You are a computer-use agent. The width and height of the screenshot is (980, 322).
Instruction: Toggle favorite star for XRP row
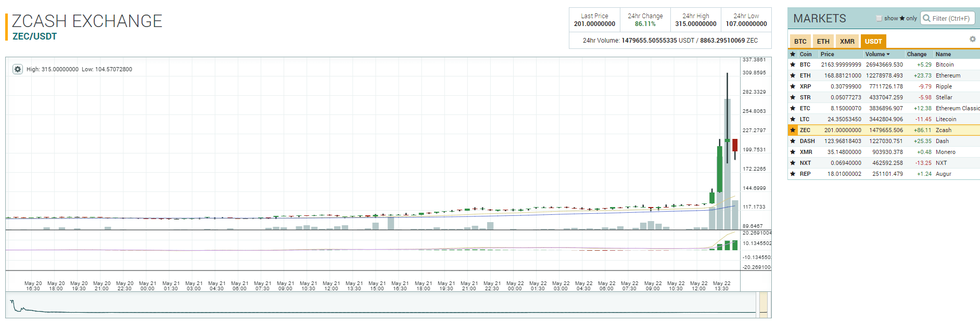click(x=793, y=86)
